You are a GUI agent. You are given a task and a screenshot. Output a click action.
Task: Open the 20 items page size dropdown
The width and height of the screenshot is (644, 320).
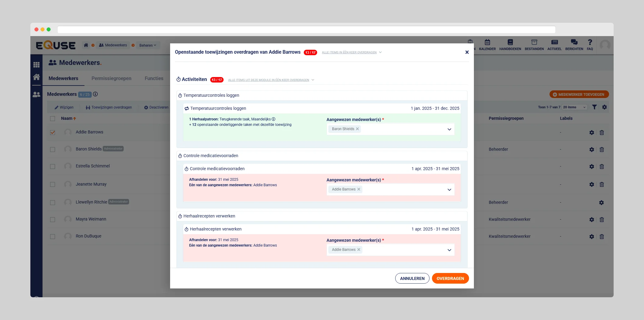(x=574, y=107)
